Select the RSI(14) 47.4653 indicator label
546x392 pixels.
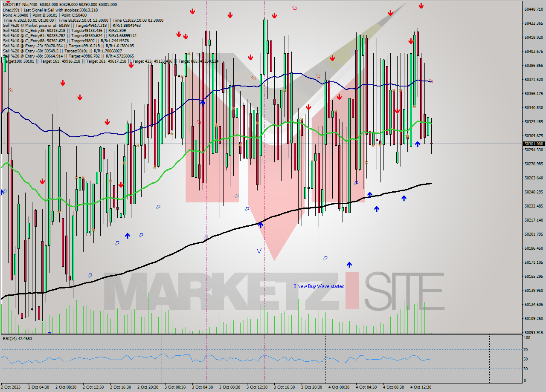point(17,338)
